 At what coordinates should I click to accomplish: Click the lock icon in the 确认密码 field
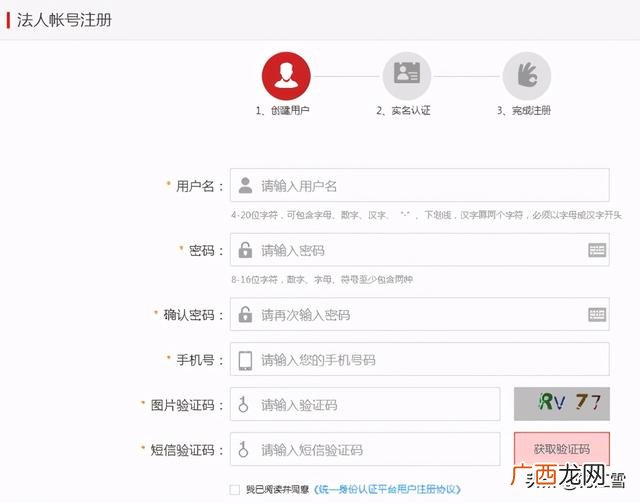(x=245, y=314)
